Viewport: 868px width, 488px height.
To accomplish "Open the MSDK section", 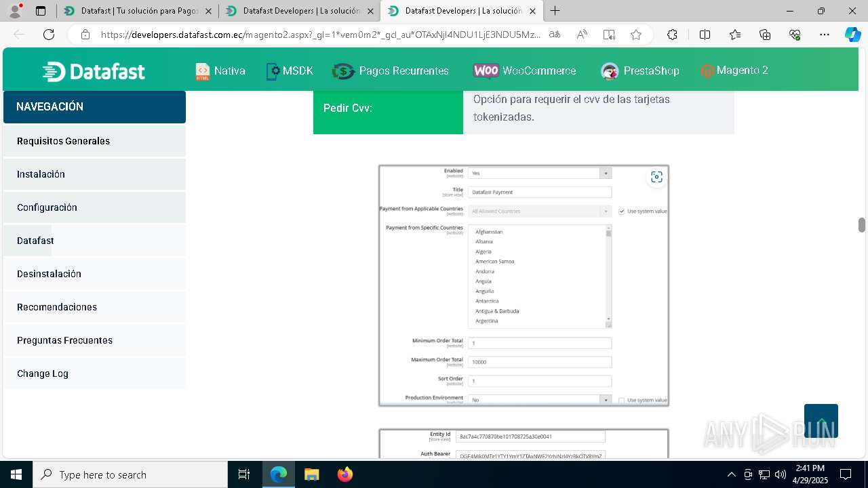I will (290, 70).
